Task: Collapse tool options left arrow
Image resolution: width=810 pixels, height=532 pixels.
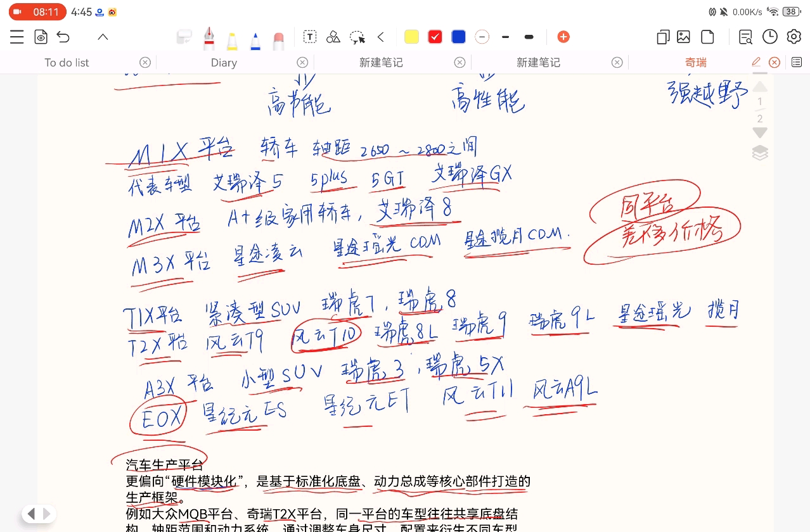Action: (381, 37)
